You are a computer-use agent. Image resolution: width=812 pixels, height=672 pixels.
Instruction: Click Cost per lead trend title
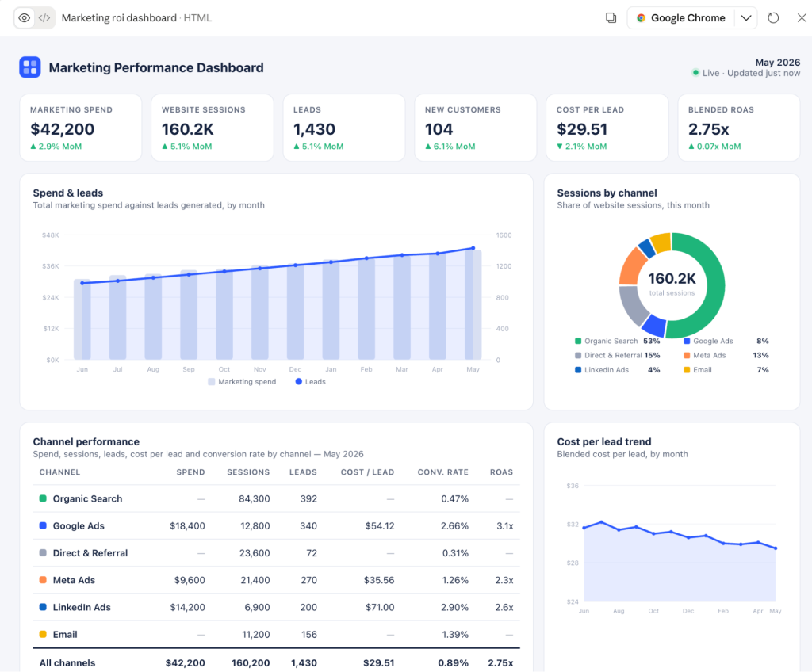click(603, 441)
